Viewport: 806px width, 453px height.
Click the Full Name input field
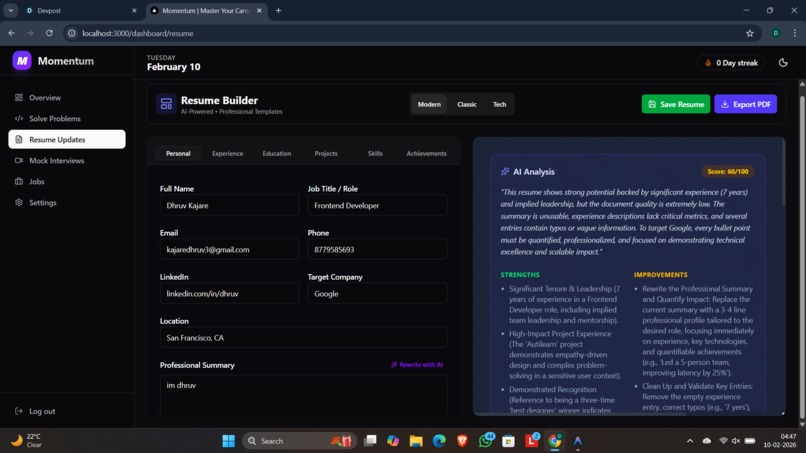pyautogui.click(x=229, y=206)
